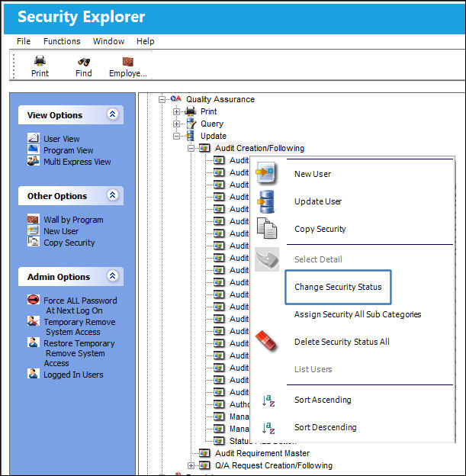
Task: Click the Temporary Remove System Access icon
Action: [x=33, y=321]
